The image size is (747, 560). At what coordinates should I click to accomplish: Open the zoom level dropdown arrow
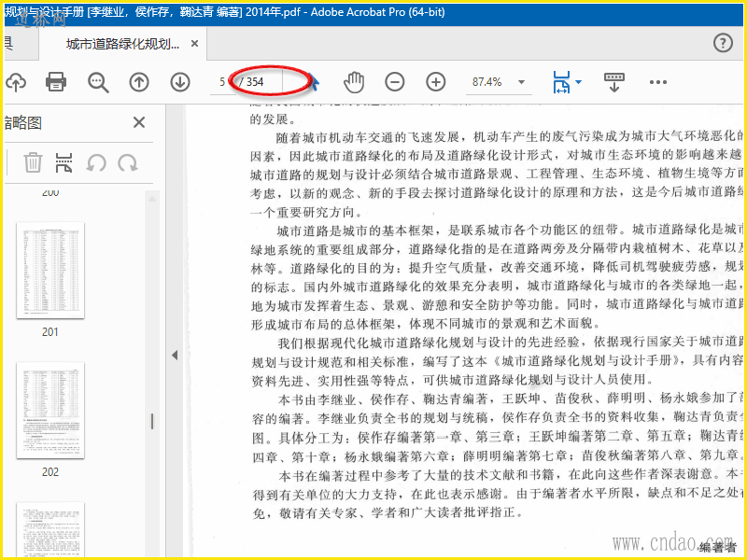coord(522,82)
